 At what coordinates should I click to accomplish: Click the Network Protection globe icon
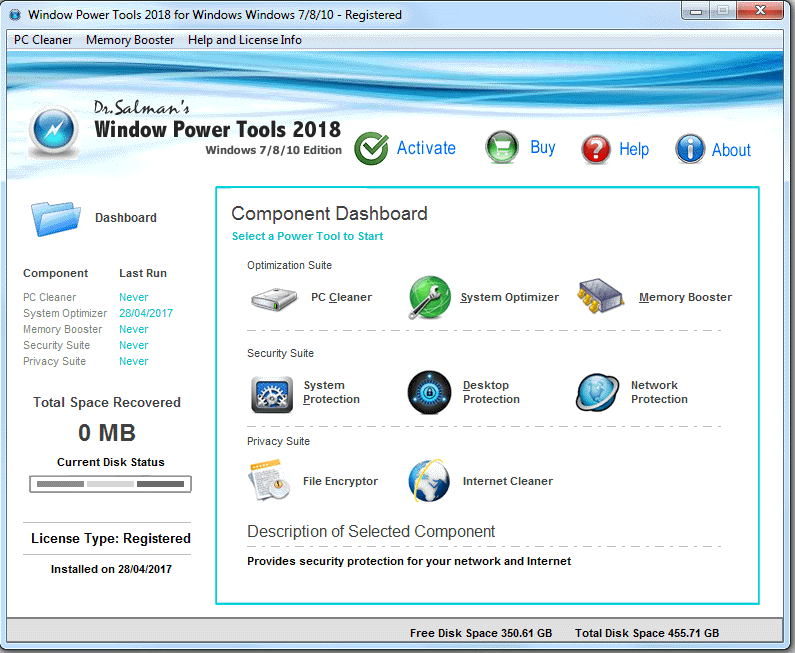click(x=597, y=392)
